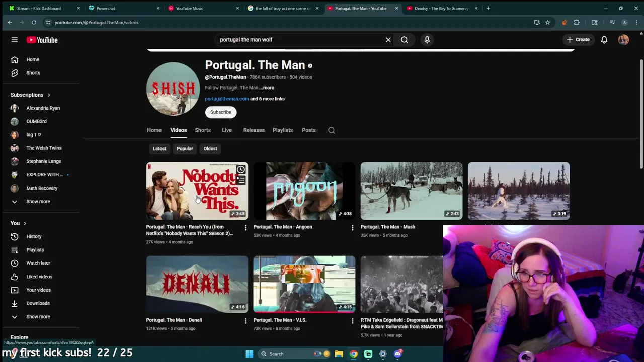Play the Mush video thumbnail

pos(412,191)
